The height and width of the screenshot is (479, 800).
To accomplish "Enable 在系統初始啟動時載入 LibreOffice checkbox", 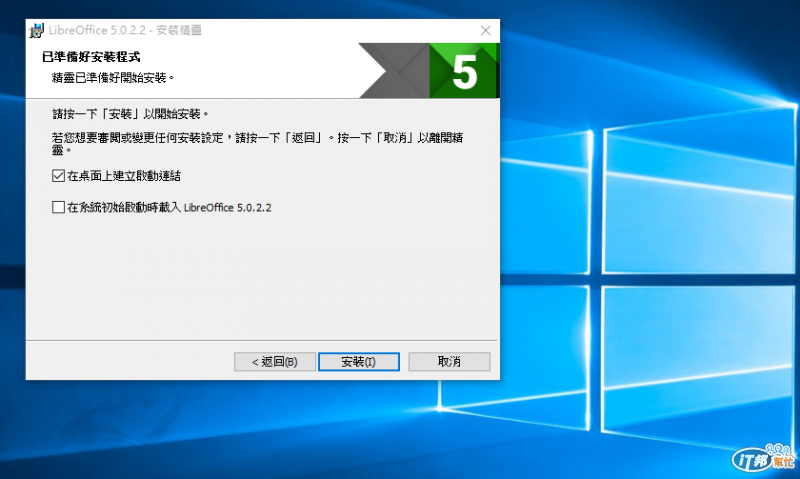I will point(58,207).
